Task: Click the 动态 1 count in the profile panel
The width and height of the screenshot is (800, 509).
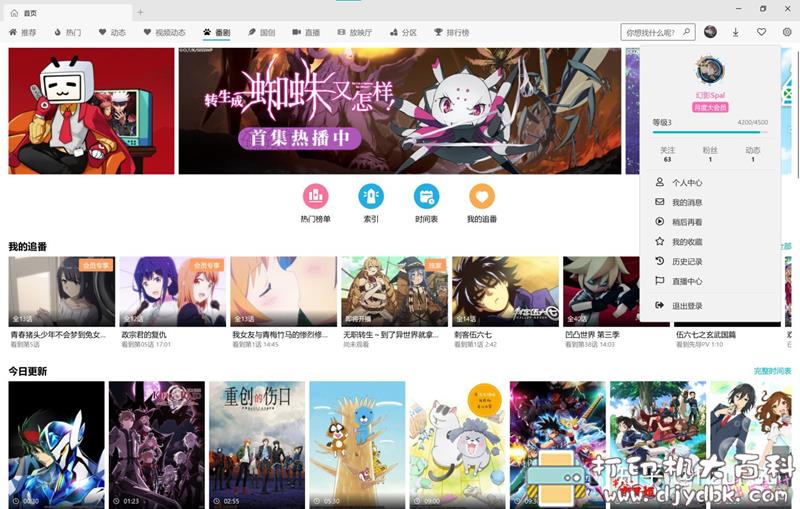Action: click(x=753, y=154)
